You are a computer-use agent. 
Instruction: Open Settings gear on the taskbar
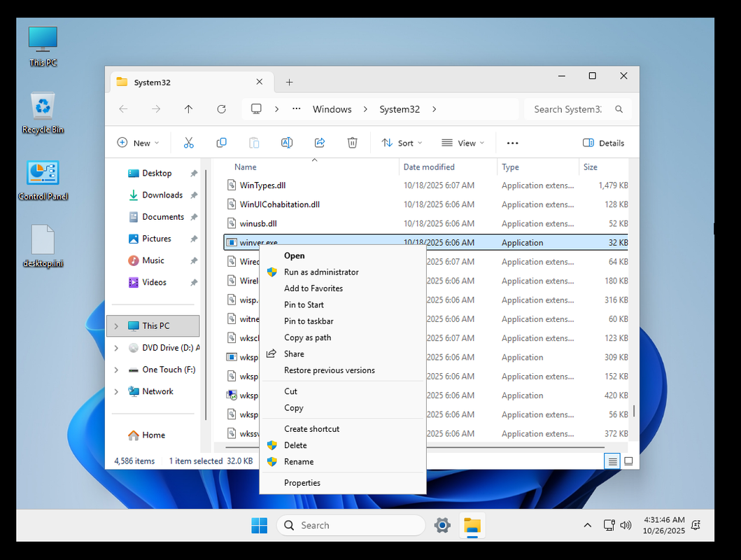click(442, 525)
